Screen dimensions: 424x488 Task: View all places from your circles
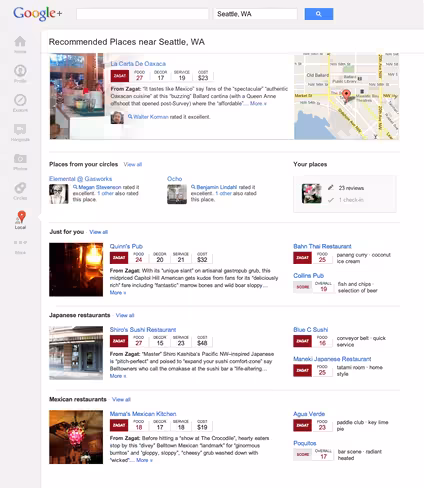coord(133,164)
